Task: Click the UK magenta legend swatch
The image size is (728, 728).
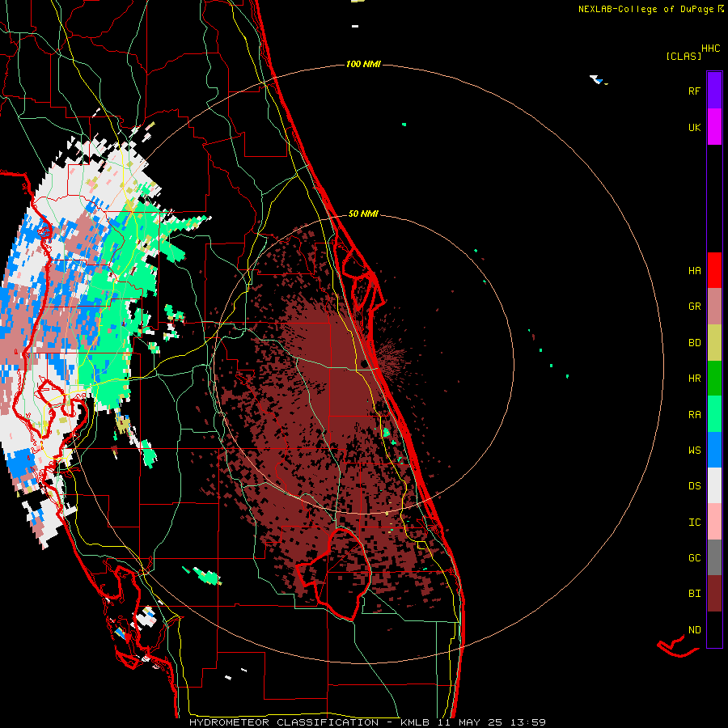Action: (x=714, y=127)
